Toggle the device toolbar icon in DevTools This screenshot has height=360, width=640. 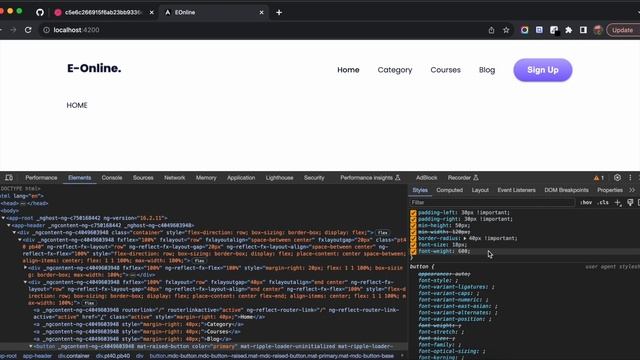click(x=9, y=178)
